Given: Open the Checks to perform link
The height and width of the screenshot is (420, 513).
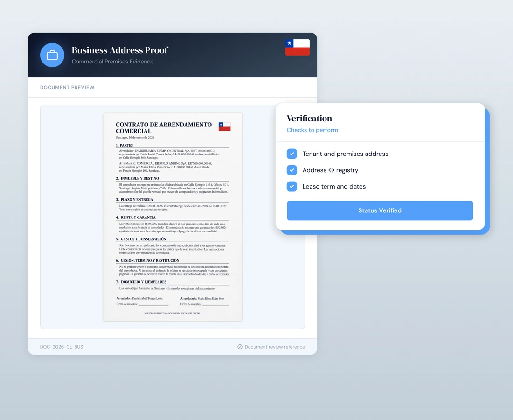Looking at the screenshot, I should click(x=312, y=130).
